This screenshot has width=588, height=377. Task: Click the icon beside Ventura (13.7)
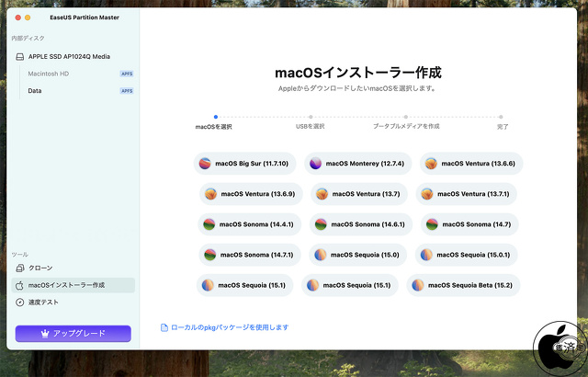[322, 194]
